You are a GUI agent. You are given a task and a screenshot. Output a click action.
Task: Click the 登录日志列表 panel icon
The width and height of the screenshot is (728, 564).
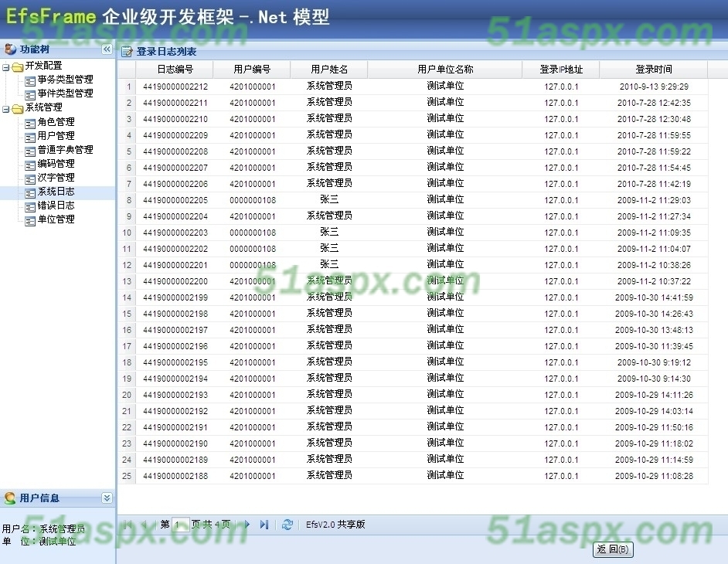[x=127, y=52]
